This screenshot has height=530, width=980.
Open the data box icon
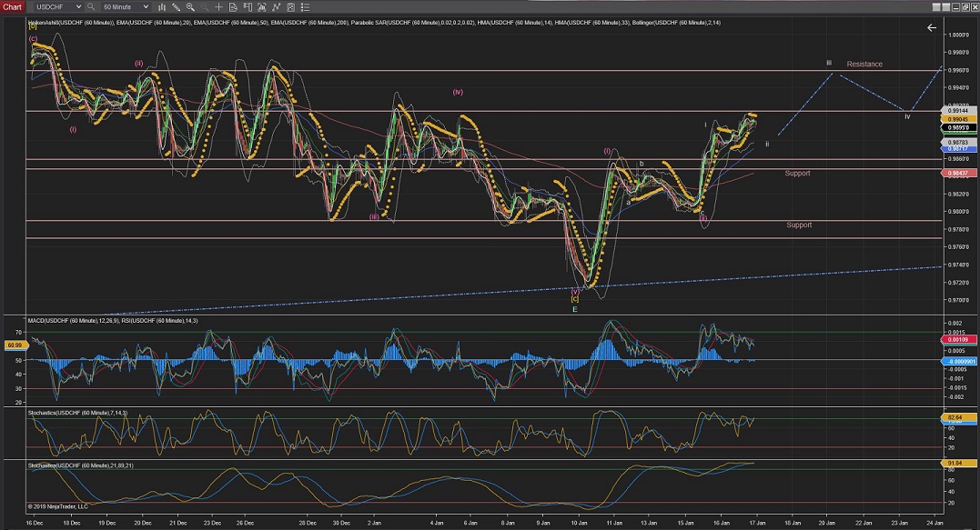point(232,6)
